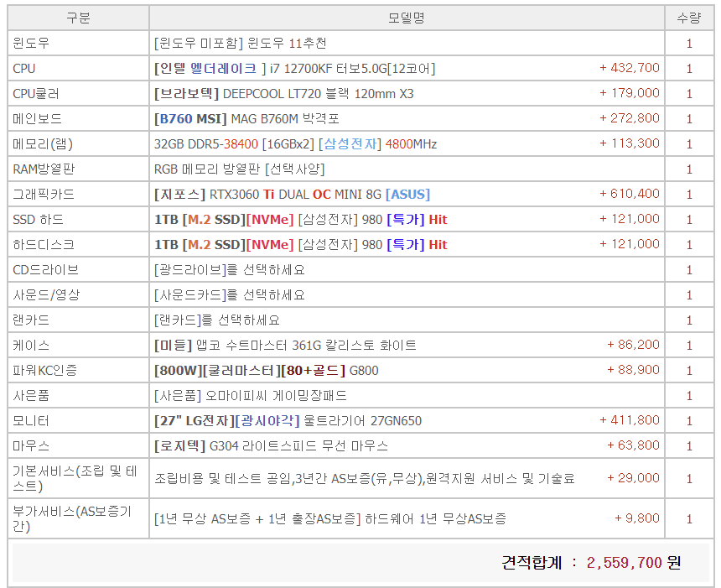This screenshot has width=721, height=588.
Task: Select the 사운드/영상 category label
Action: pyautogui.click(x=46, y=295)
